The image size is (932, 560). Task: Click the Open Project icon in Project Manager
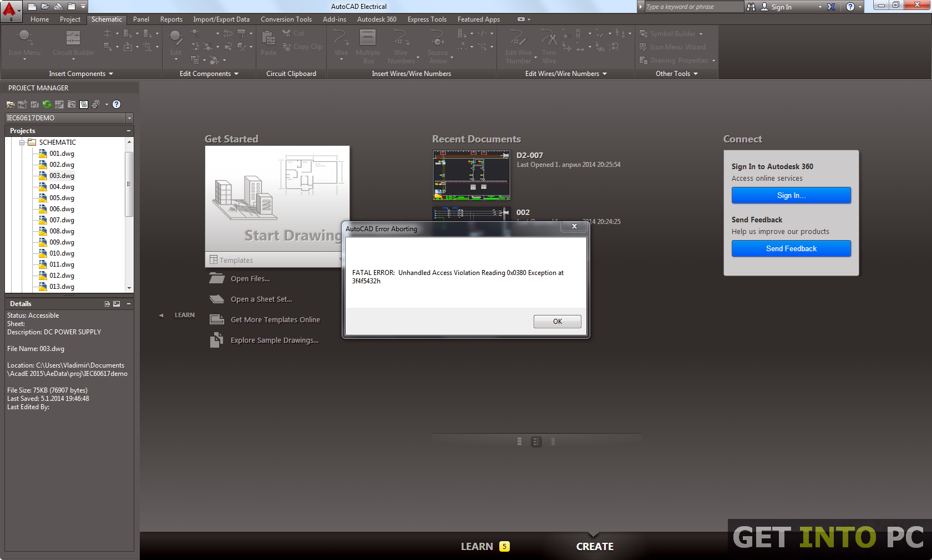pyautogui.click(x=11, y=104)
